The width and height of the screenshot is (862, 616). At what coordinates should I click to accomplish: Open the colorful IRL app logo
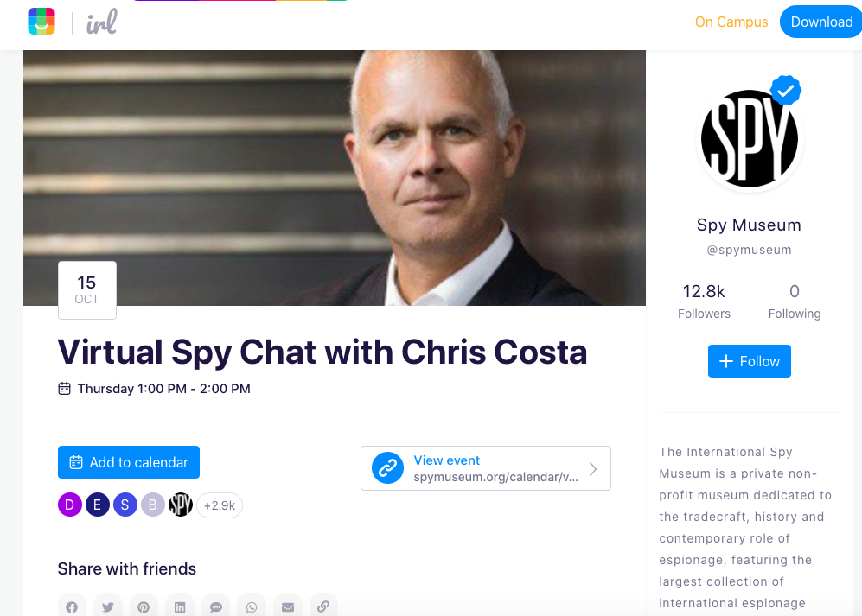(42, 22)
